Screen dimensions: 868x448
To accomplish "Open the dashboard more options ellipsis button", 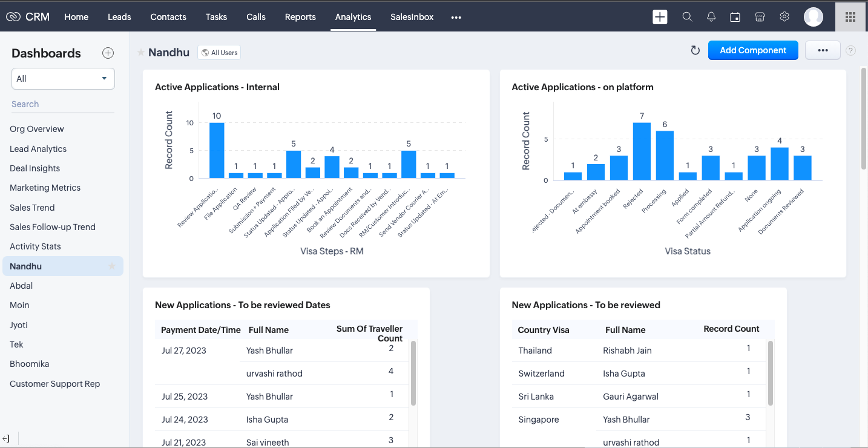I will pos(823,50).
